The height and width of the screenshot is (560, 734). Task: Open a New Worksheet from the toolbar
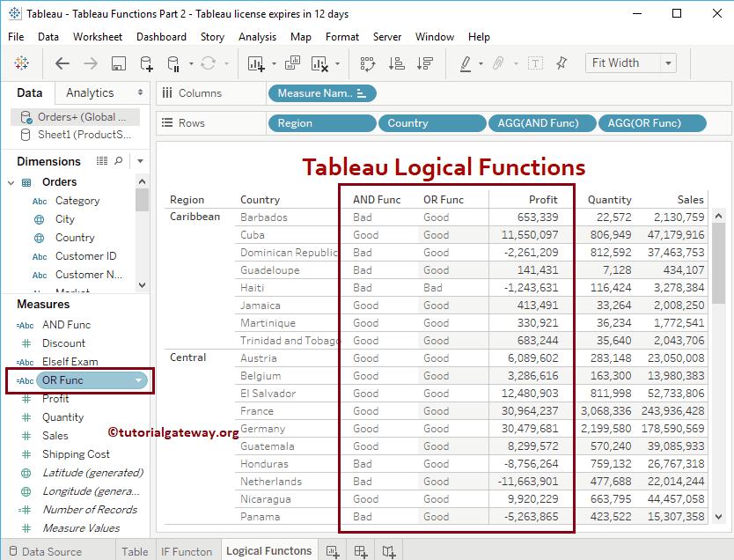[x=257, y=63]
